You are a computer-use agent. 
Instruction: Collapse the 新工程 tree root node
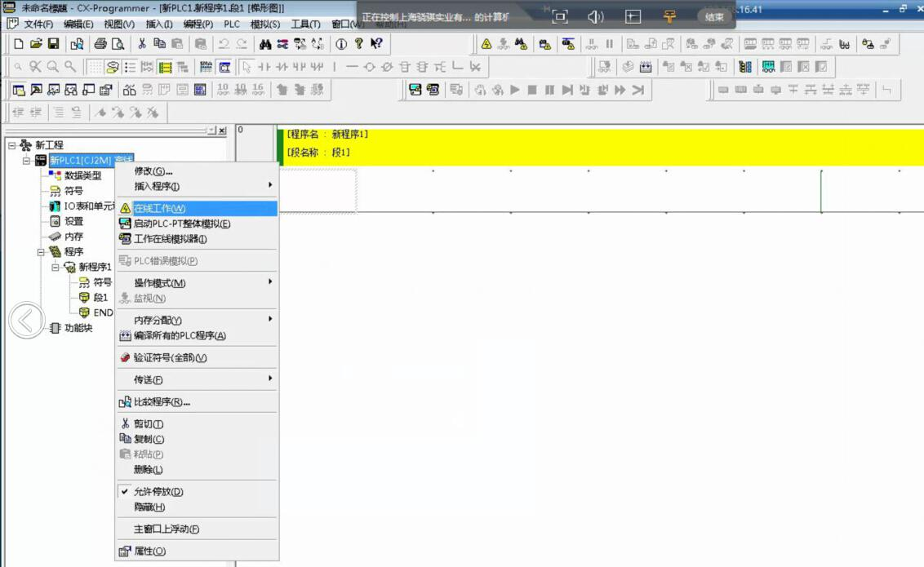(x=12, y=145)
